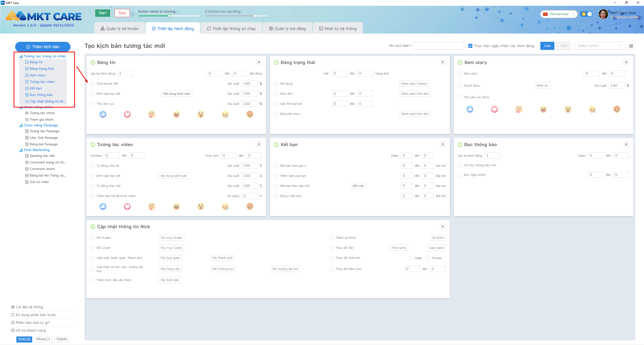
Task: Click the grid layout icon beside Select action
Action: (631, 46)
